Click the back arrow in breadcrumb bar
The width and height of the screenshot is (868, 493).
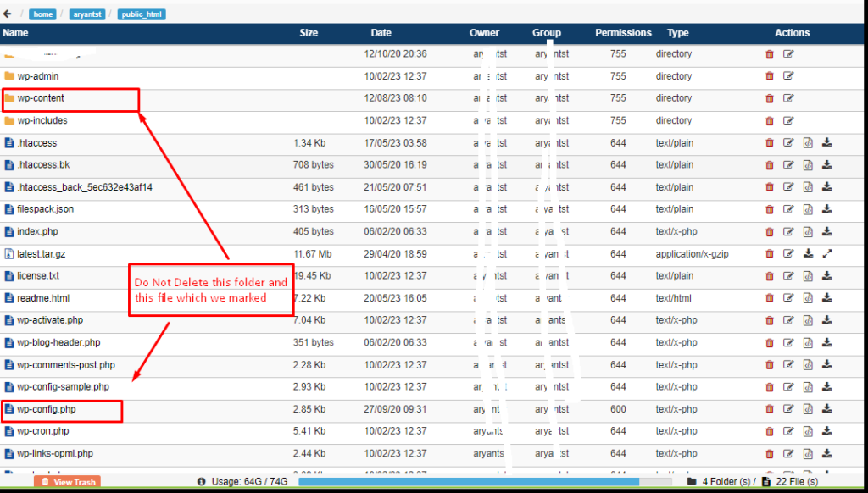[x=8, y=14]
